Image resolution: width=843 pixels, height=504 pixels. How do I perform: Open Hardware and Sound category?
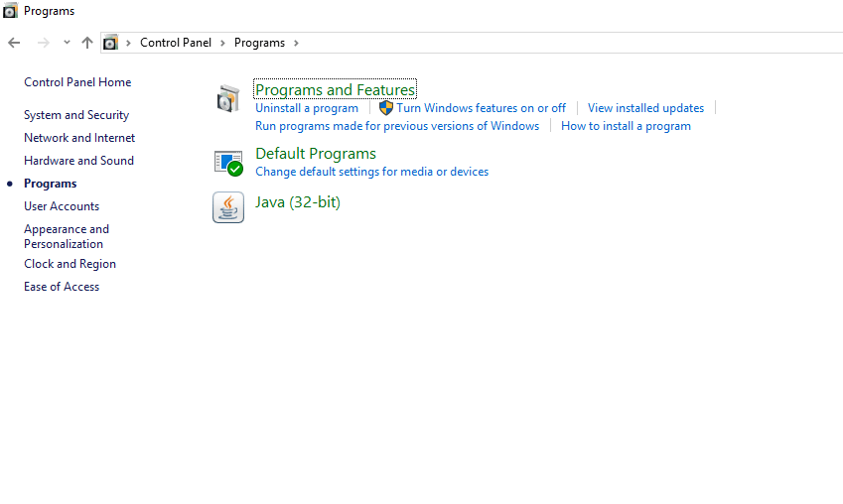point(78,161)
